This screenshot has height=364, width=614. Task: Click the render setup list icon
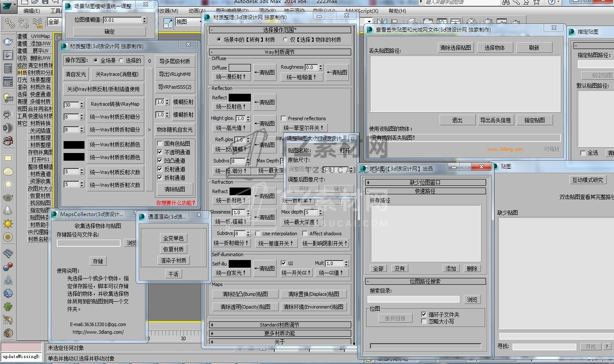pos(8,68)
